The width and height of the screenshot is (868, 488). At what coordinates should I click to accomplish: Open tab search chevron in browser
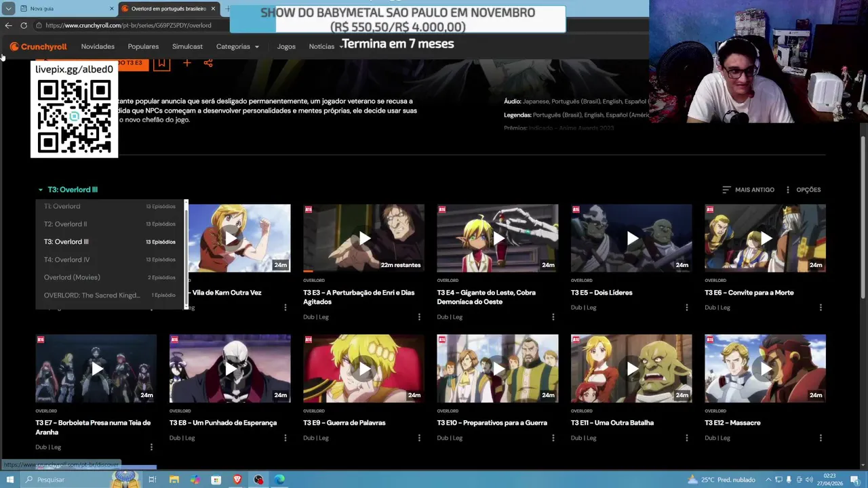tap(8, 9)
